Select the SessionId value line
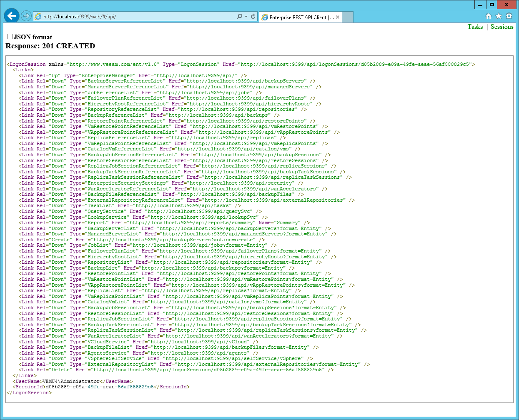519x420 pixels. point(101,387)
